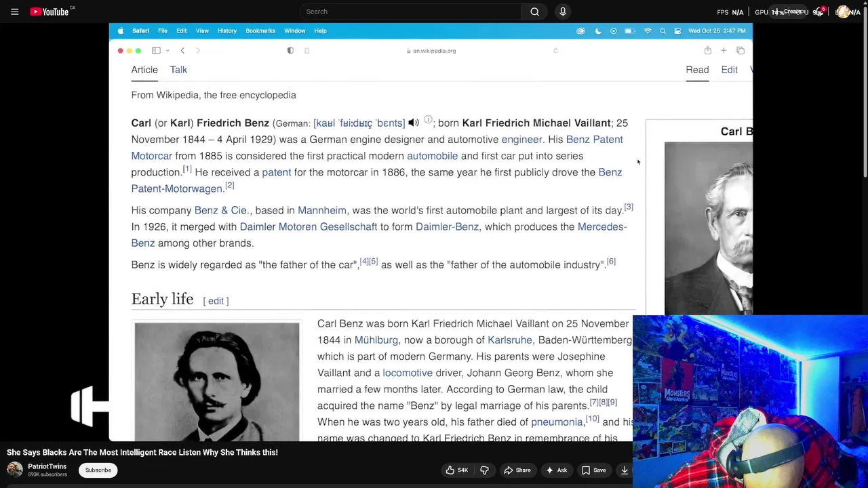The image size is (868, 488).
Task: Open the View menu in Safari
Action: [202, 30]
